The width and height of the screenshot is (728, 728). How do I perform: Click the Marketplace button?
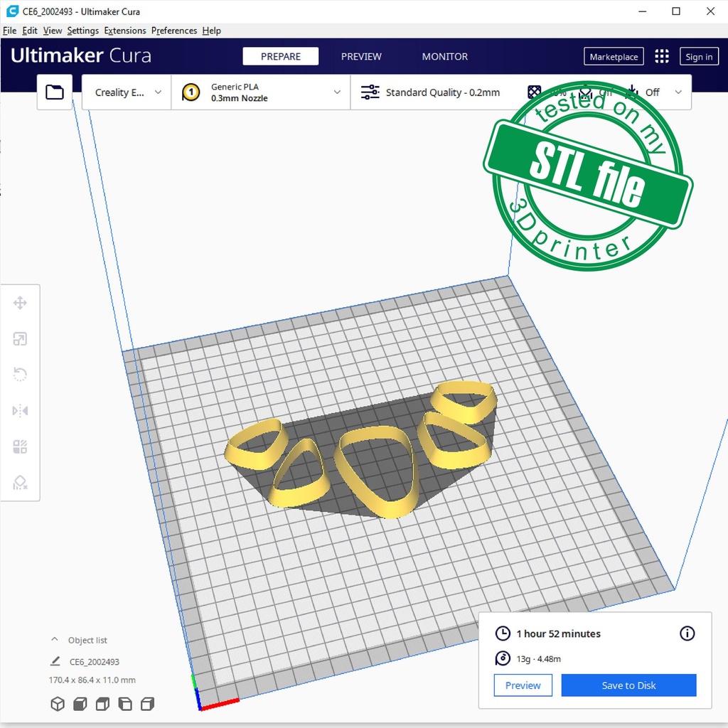click(614, 57)
